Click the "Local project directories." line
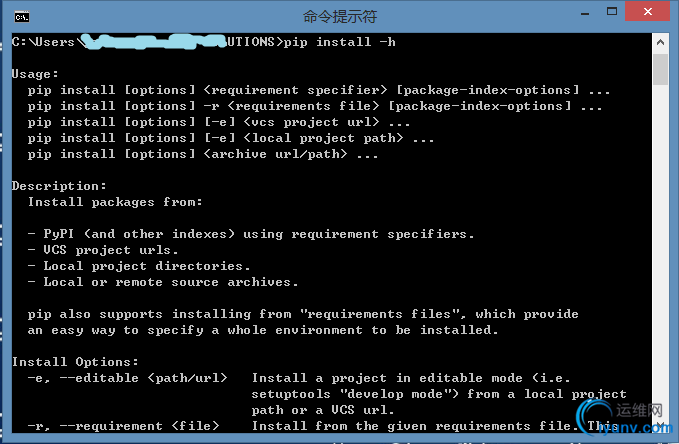This screenshot has width=679, height=444. (139, 266)
